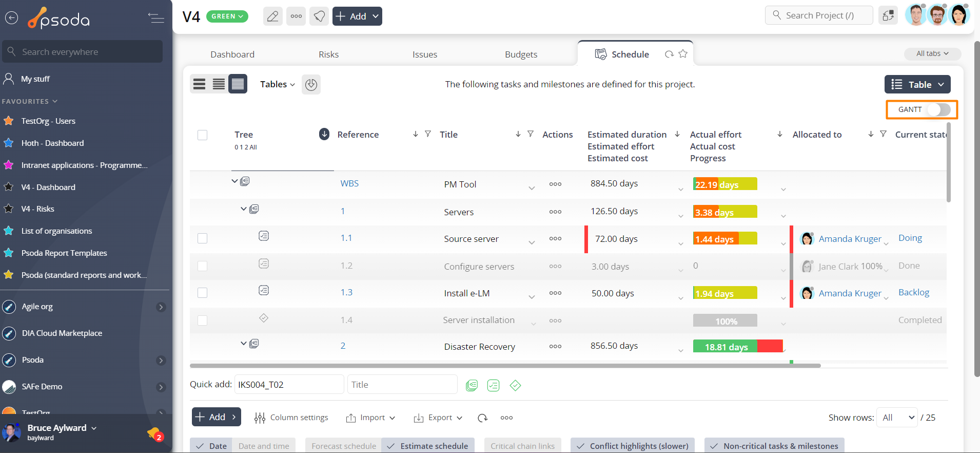
Task: Tick the header select-all checkbox
Action: [203, 135]
